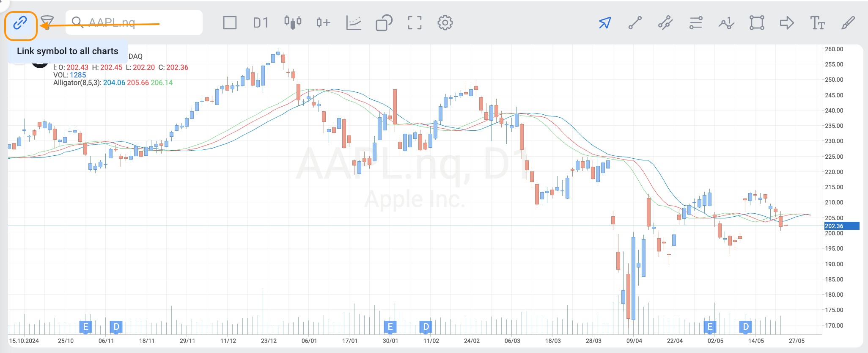Image resolution: width=868 pixels, height=353 pixels.
Task: Select the parallel channel drawing tool
Action: coord(665,22)
